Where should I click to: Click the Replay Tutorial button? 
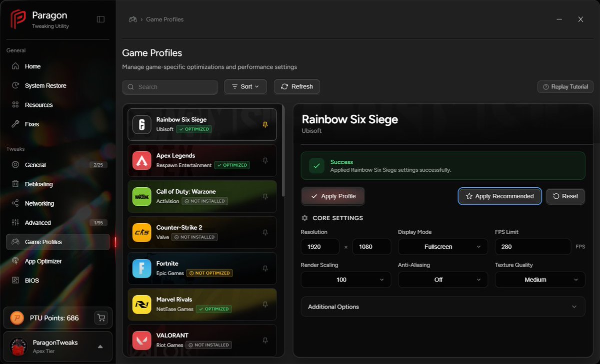tap(565, 86)
